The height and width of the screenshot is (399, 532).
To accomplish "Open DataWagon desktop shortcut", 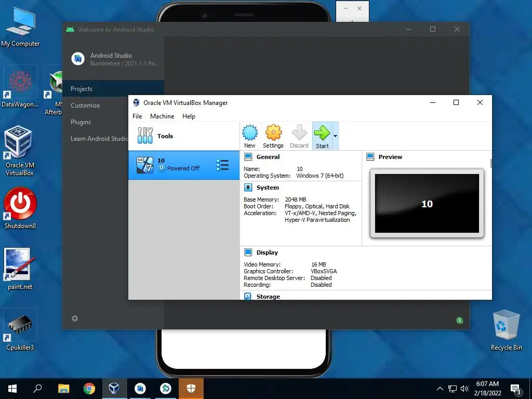I will tap(20, 87).
